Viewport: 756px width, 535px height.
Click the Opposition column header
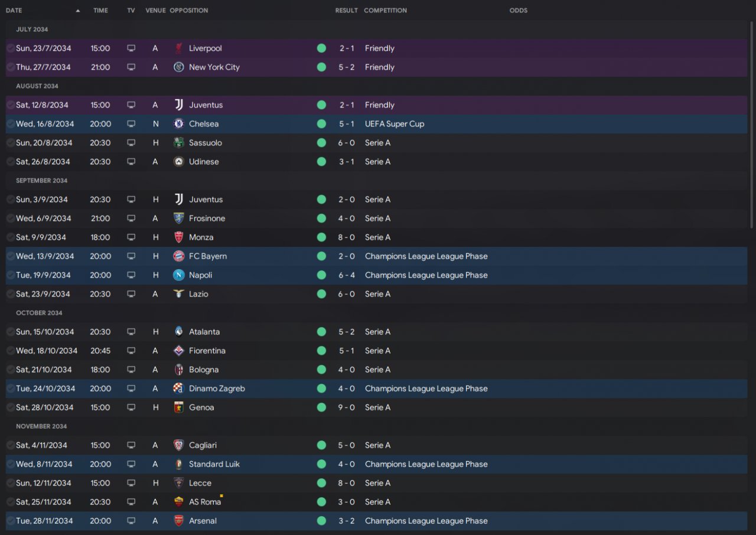coord(188,11)
